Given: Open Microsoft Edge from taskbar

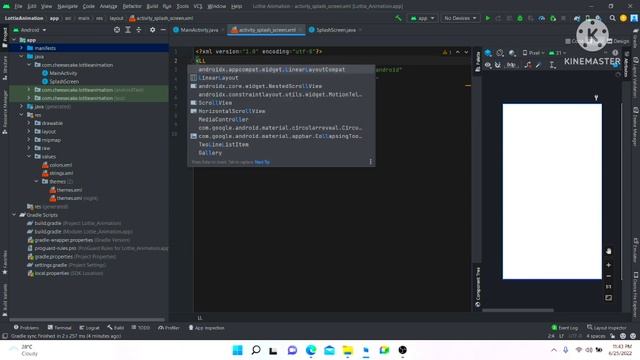Looking at the screenshot, I should point(311,350).
